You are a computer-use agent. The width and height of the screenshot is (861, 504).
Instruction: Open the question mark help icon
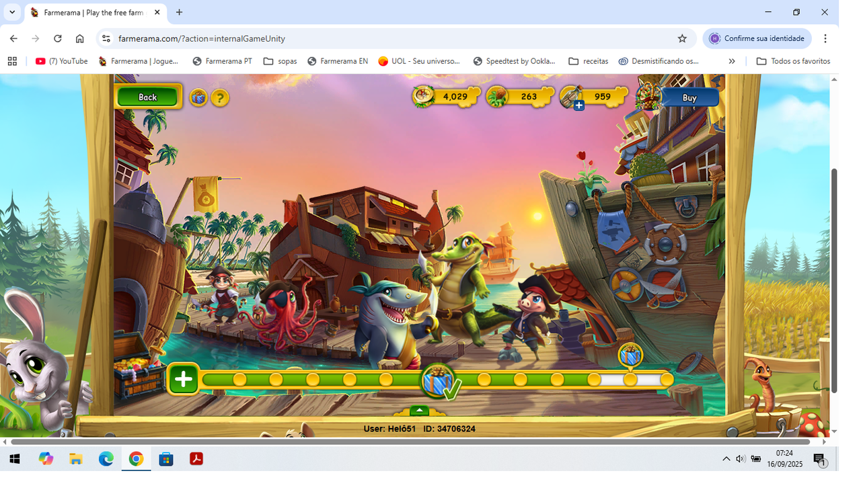coord(221,97)
